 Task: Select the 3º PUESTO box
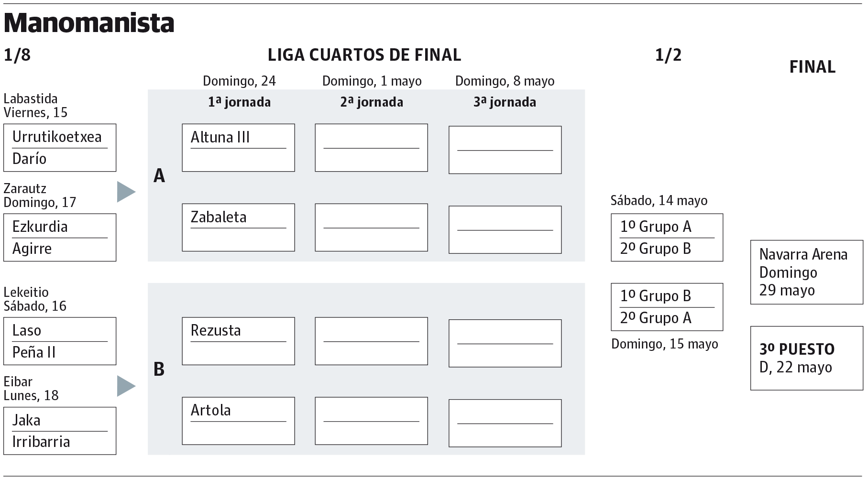[x=806, y=358]
